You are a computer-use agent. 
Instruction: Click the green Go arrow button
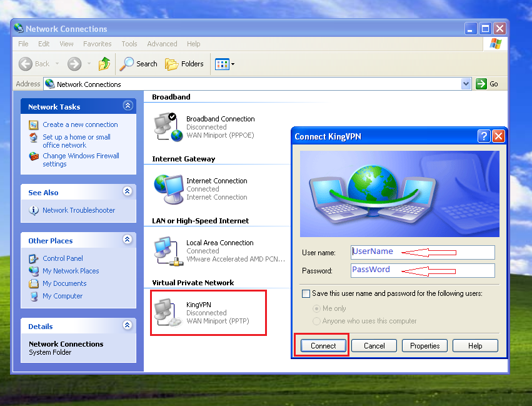(x=481, y=84)
